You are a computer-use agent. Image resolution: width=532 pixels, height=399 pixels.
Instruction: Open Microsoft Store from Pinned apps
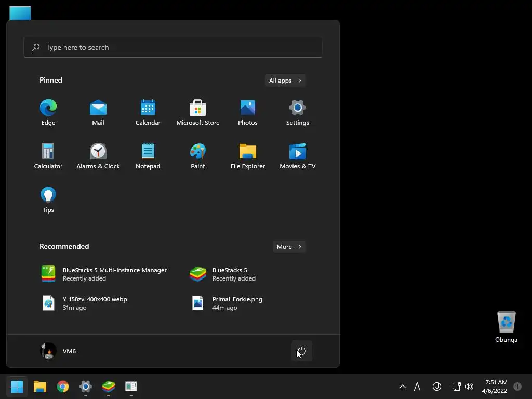pyautogui.click(x=198, y=113)
